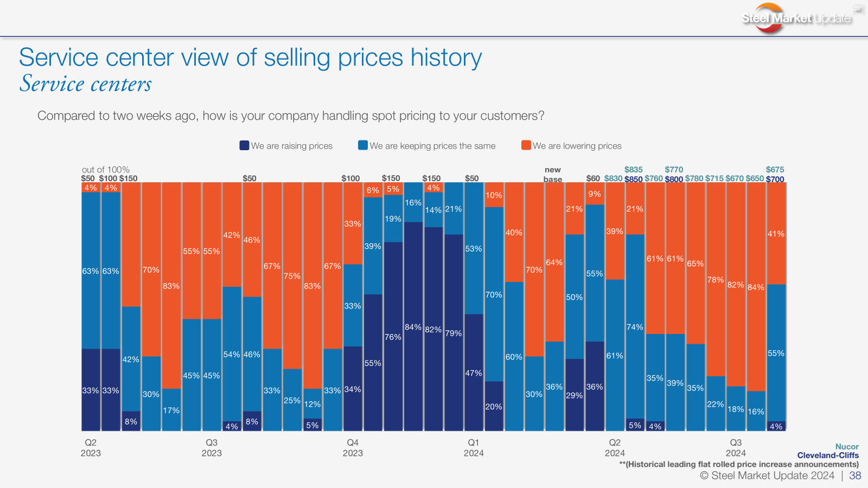Click the $835 price annotation
Image resolution: width=868 pixels, height=488 pixels.
[x=633, y=170]
